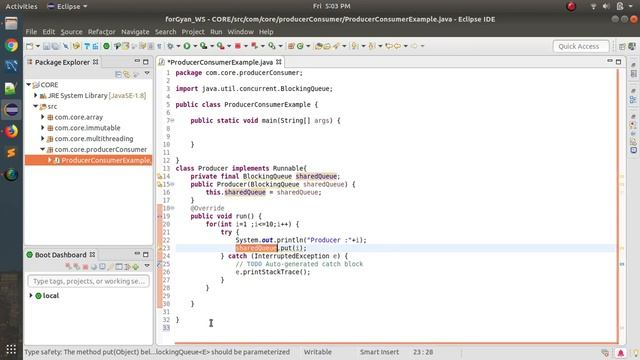Open the Run menu
Viewport: 640px width, 360px height.
click(216, 31)
